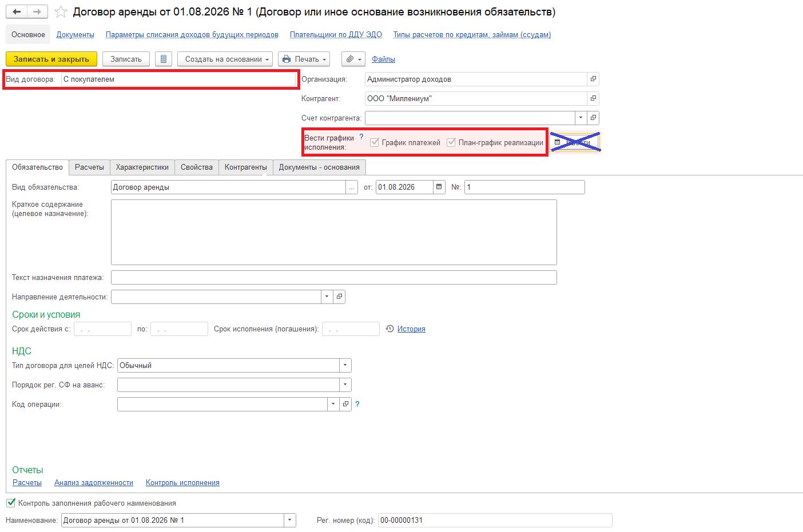Toggle the График платежей checkbox
Screen dimensions: 803x532
[x=375, y=142]
